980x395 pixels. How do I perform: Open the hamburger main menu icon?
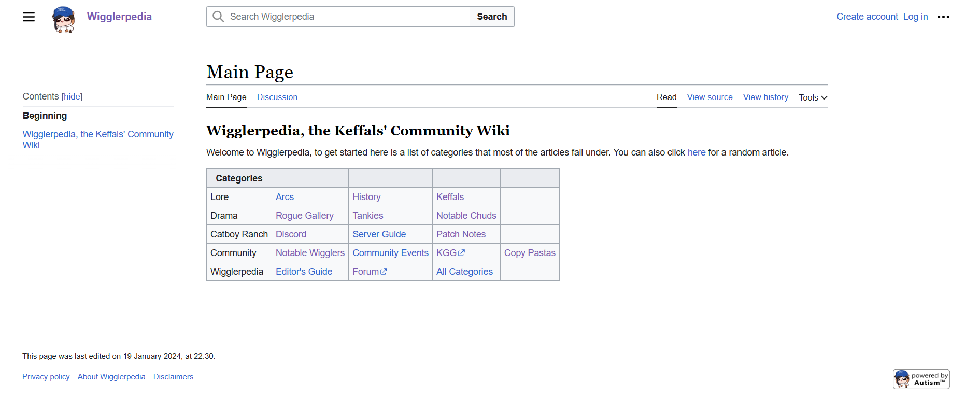pyautogui.click(x=29, y=17)
